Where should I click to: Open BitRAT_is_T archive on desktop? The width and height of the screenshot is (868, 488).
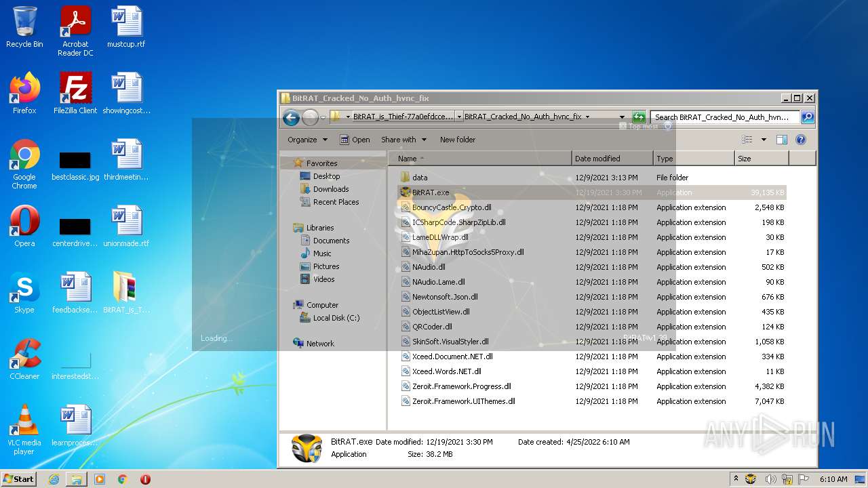pyautogui.click(x=126, y=293)
